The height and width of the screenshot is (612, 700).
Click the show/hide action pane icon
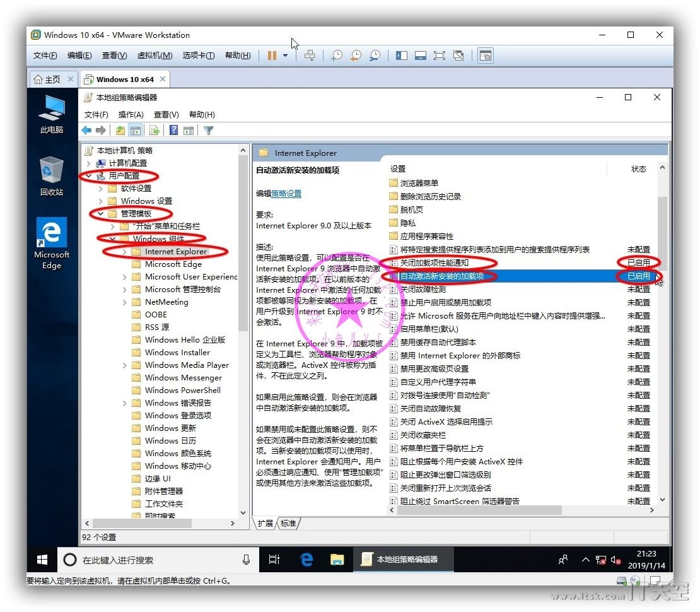[189, 131]
